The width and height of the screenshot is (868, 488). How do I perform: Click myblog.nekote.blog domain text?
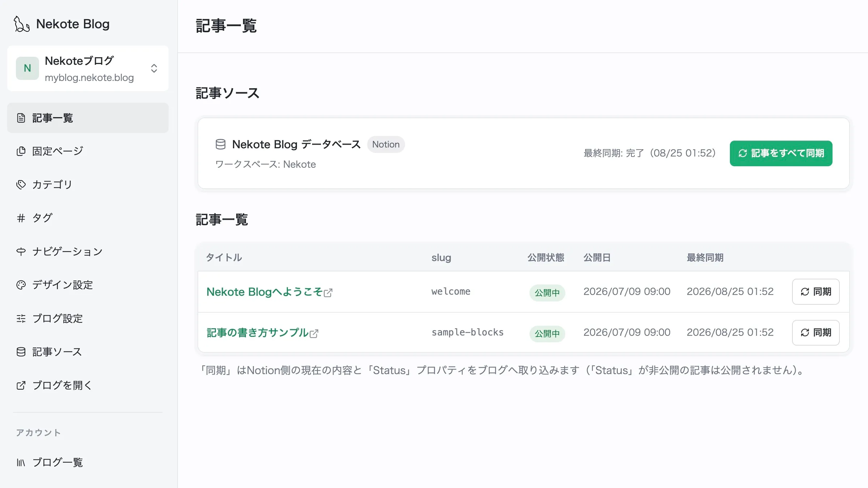click(x=89, y=78)
